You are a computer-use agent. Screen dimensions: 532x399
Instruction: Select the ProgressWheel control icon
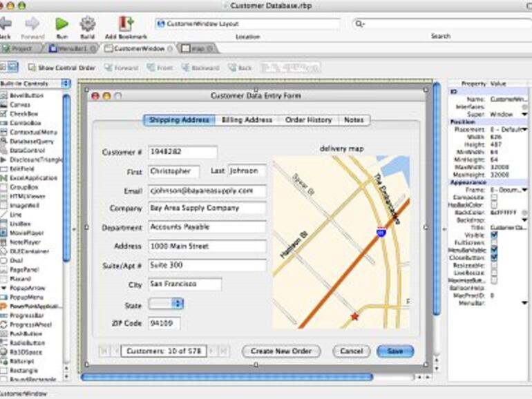[x=3, y=324]
